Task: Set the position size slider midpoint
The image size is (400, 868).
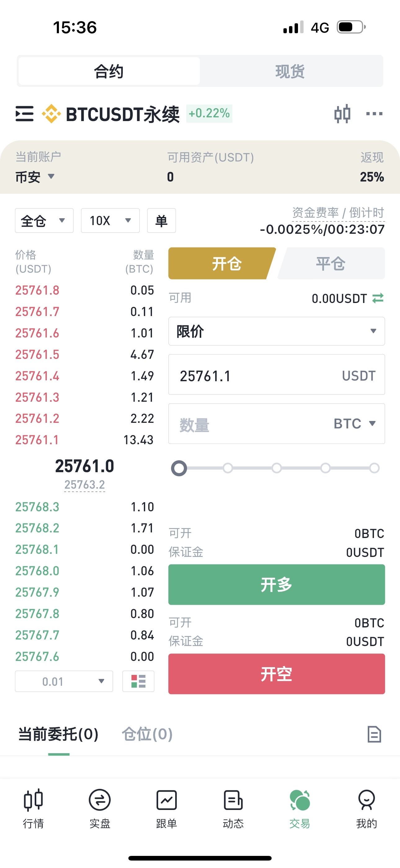Action: tap(276, 468)
